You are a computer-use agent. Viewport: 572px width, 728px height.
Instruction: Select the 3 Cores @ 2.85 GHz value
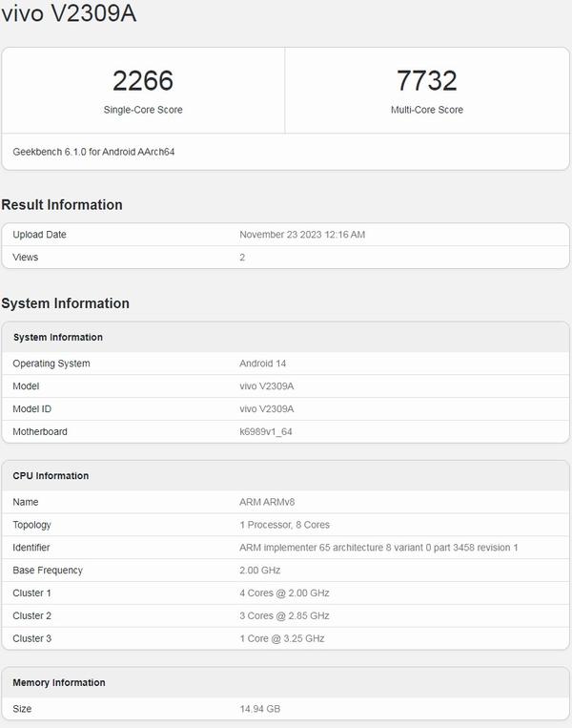click(x=284, y=615)
